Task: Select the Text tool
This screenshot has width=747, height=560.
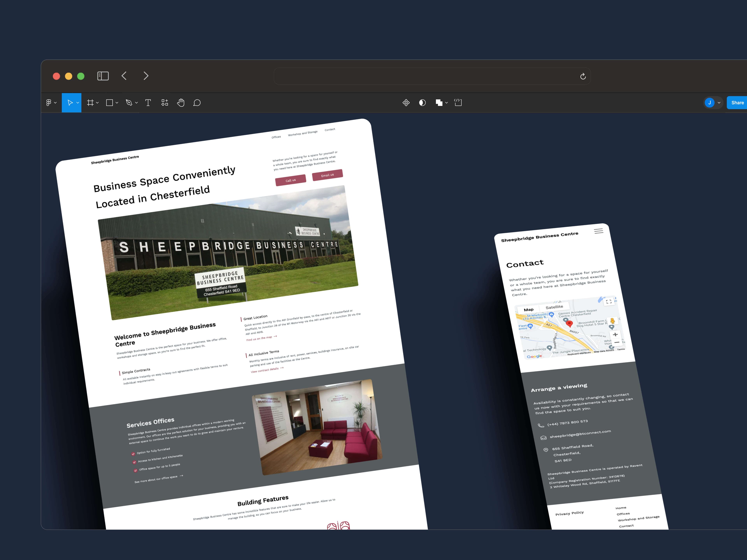Action: [148, 103]
